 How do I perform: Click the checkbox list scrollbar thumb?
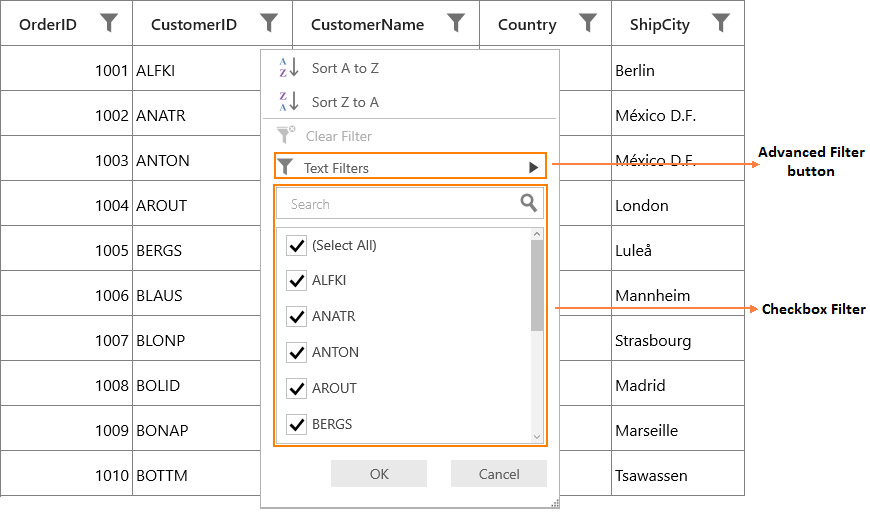(x=537, y=286)
